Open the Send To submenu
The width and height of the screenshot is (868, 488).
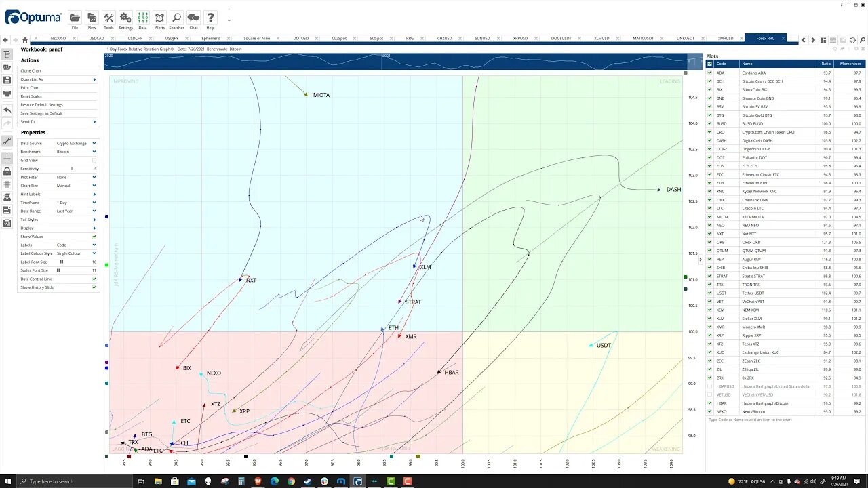(58, 121)
